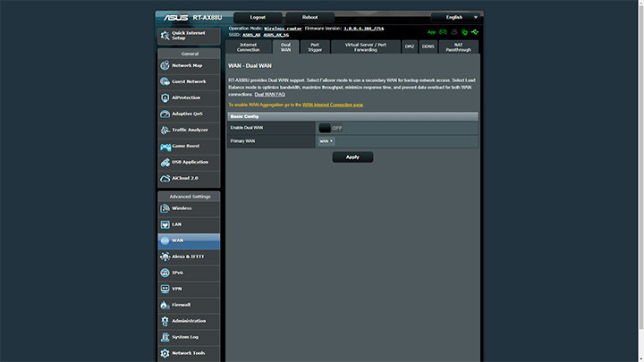
Task: Open LAN settings icon
Action: 165,224
